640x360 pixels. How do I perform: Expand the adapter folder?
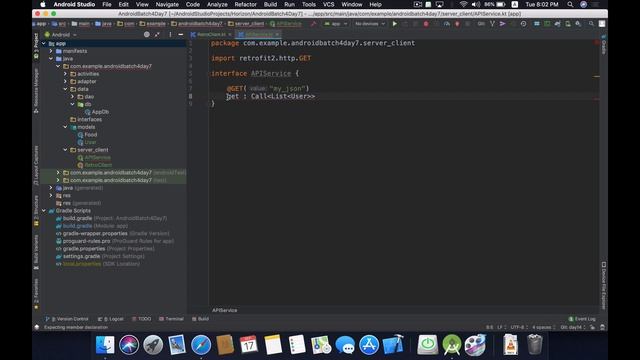(x=65, y=81)
